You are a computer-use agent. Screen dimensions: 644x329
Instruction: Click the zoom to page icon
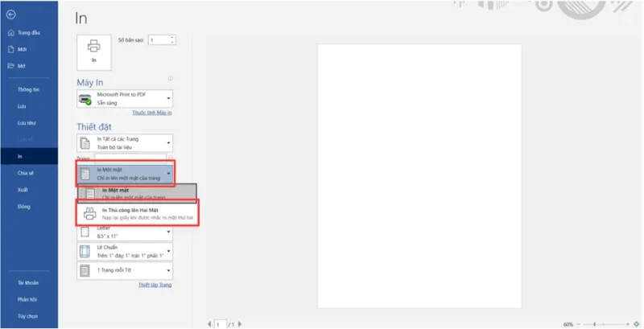[636, 323]
